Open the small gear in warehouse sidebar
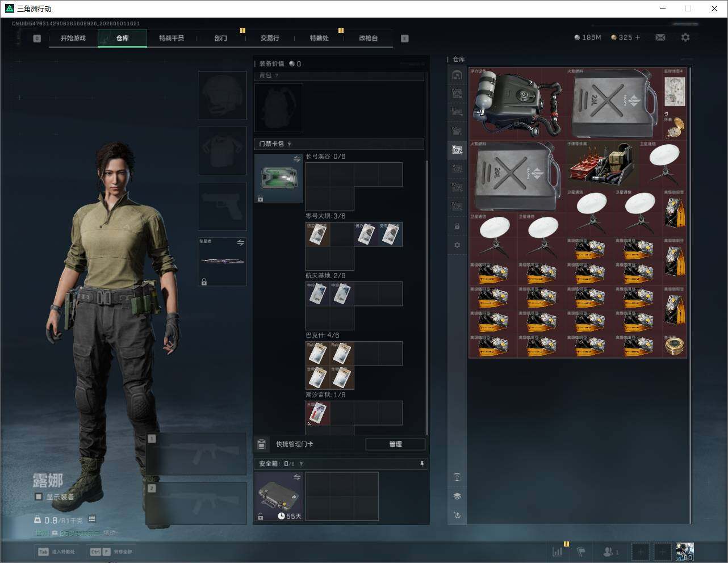The image size is (728, 563). coord(457,245)
